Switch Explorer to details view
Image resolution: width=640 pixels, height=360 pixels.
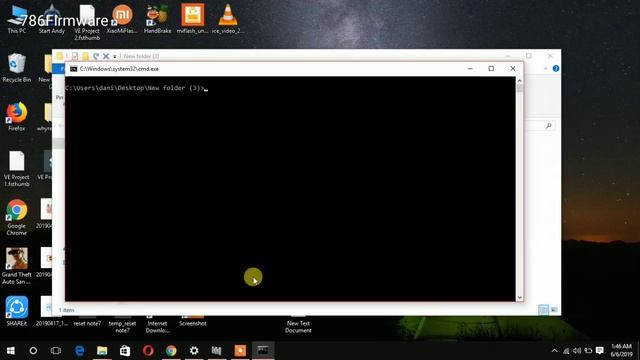coord(543,310)
